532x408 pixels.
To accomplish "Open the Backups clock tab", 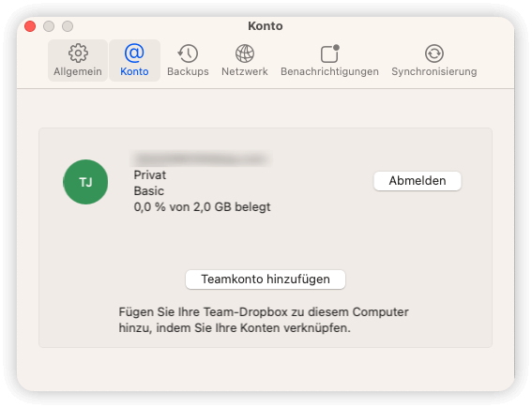I will [x=188, y=60].
